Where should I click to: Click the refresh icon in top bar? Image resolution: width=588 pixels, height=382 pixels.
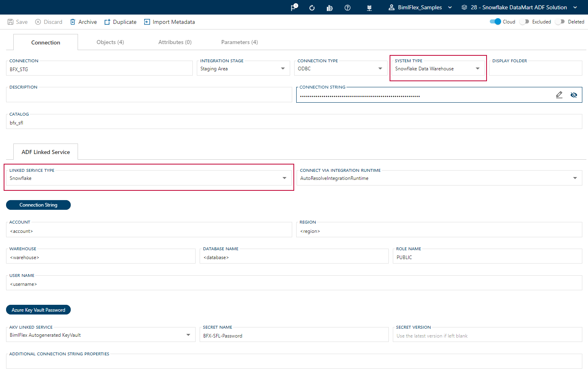pyautogui.click(x=312, y=8)
